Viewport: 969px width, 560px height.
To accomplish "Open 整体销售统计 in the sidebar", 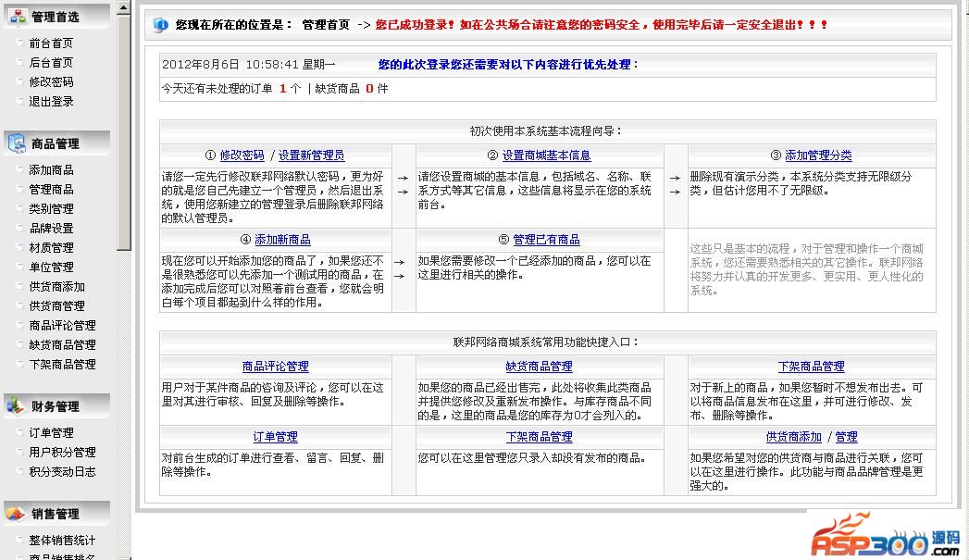I will (62, 541).
